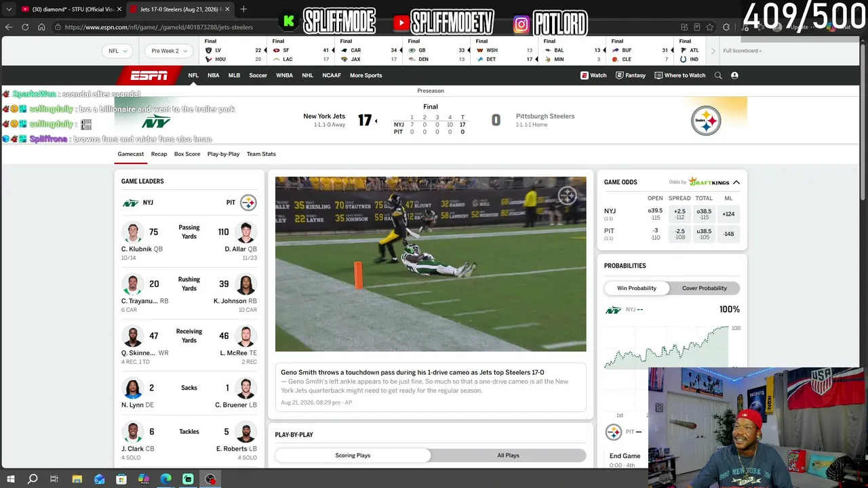
Task: Select the NYJ +2.5 spread odds
Action: (679, 214)
